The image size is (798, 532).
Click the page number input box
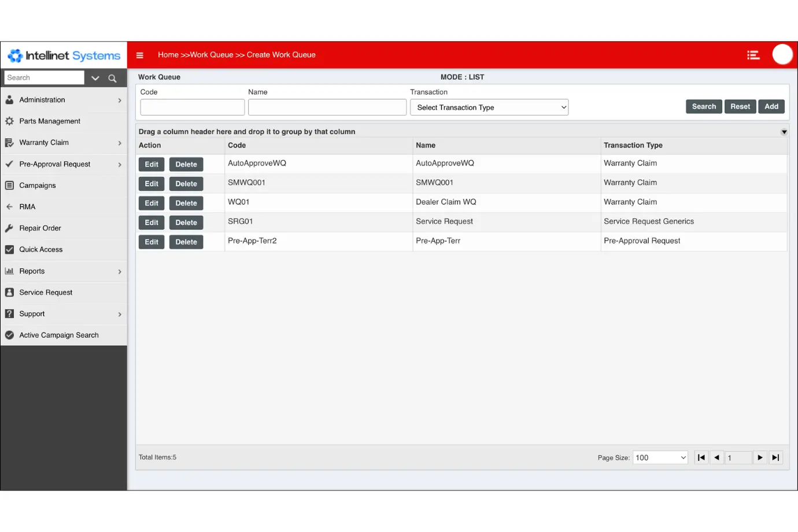[738, 458]
